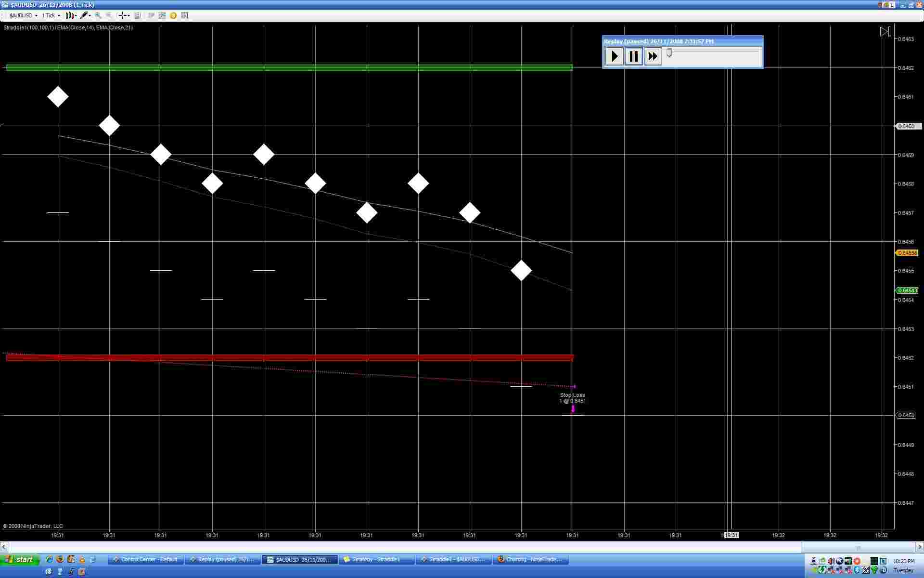Open the candlestick chart style dropdown
The width and height of the screenshot is (924, 578).
(71, 15)
